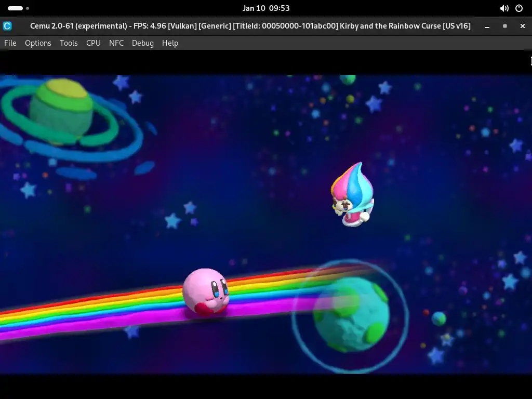
Task: Click the date and time clock
Action: tap(266, 8)
